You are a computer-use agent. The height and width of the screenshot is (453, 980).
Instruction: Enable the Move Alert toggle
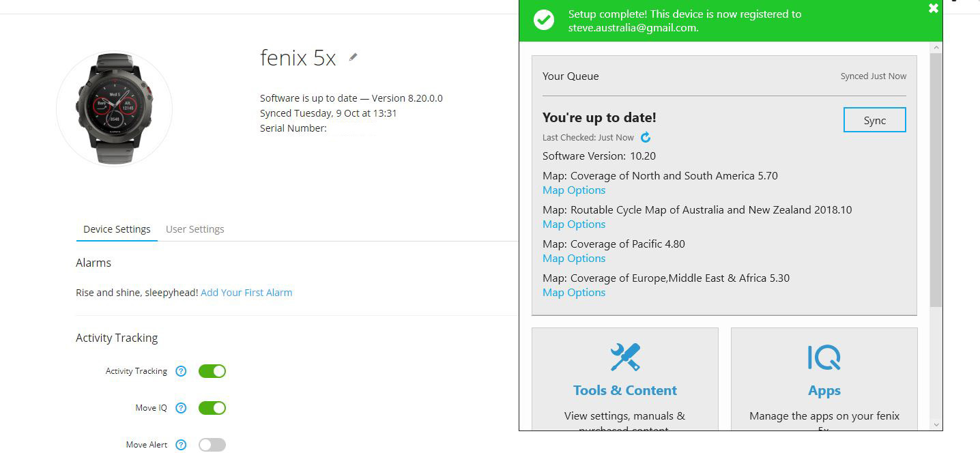tap(212, 445)
